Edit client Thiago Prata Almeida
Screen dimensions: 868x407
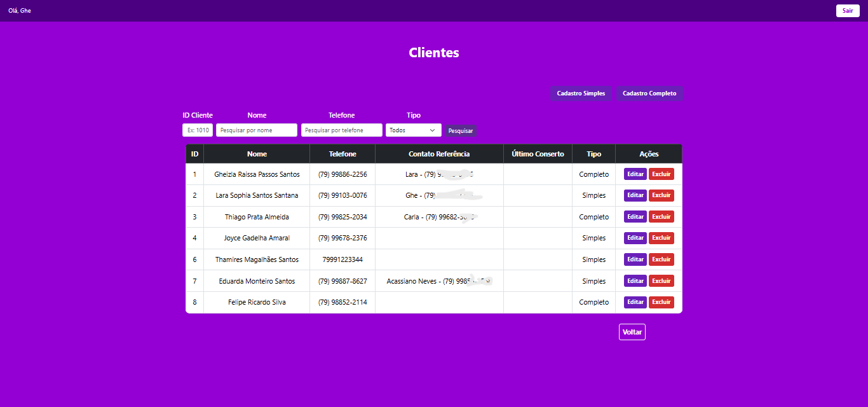pos(635,217)
